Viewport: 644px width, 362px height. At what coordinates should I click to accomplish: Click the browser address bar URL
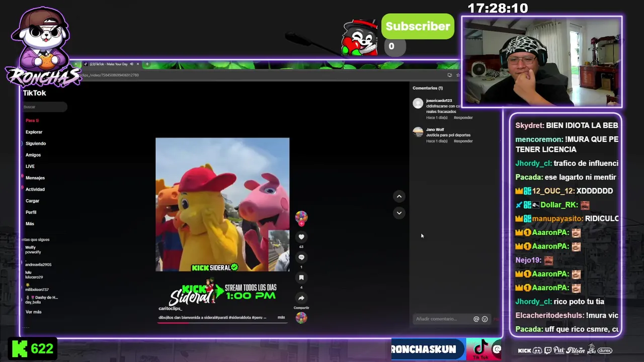[110, 75]
